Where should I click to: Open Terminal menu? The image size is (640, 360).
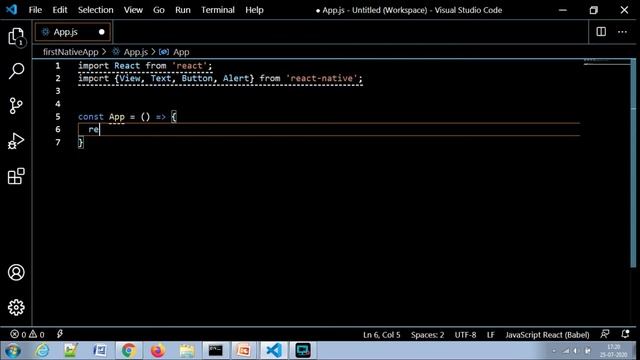pyautogui.click(x=218, y=10)
